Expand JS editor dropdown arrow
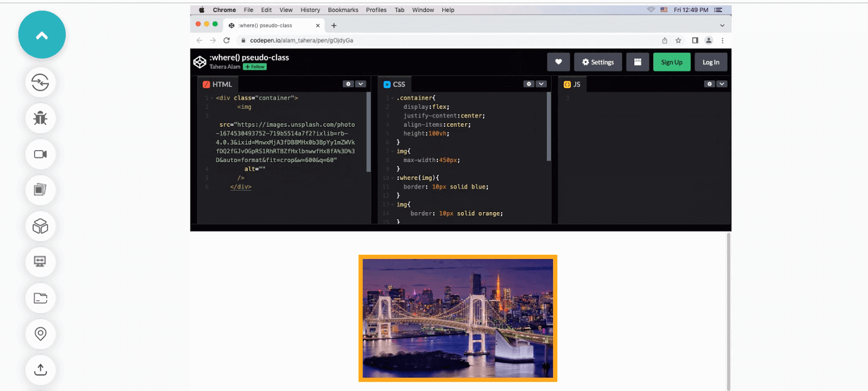This screenshot has width=868, height=391. point(722,84)
